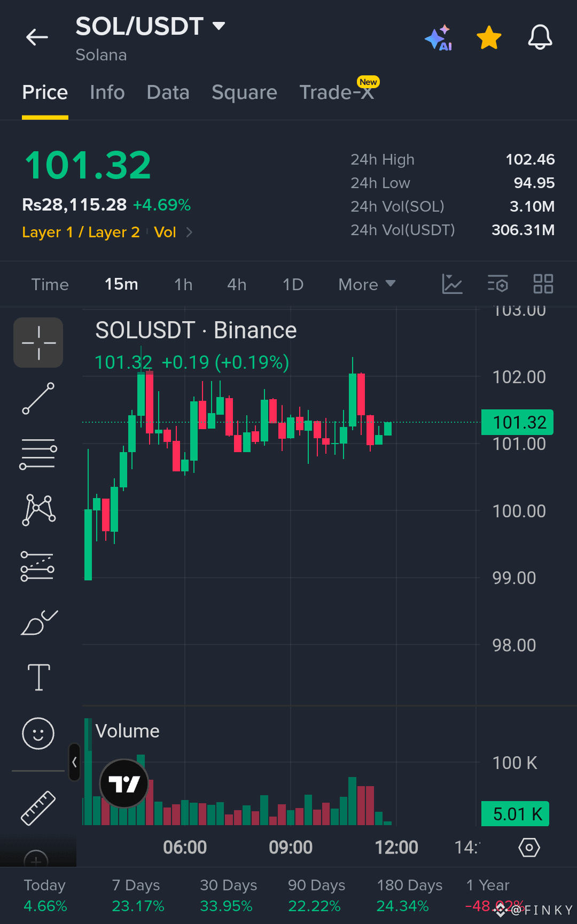This screenshot has height=924, width=577.
Task: Select the brush drawing tool
Action: [x=39, y=622]
